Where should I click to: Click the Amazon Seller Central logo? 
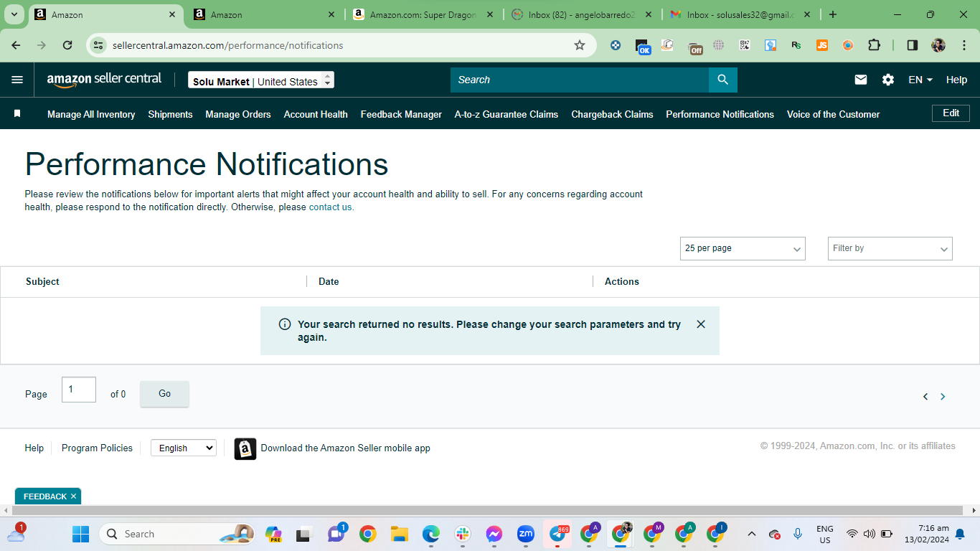click(104, 80)
